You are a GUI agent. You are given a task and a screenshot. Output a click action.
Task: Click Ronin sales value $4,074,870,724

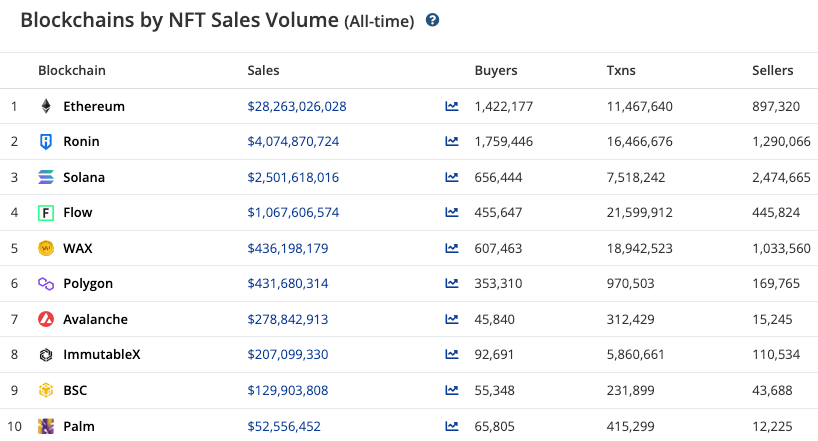[293, 142]
